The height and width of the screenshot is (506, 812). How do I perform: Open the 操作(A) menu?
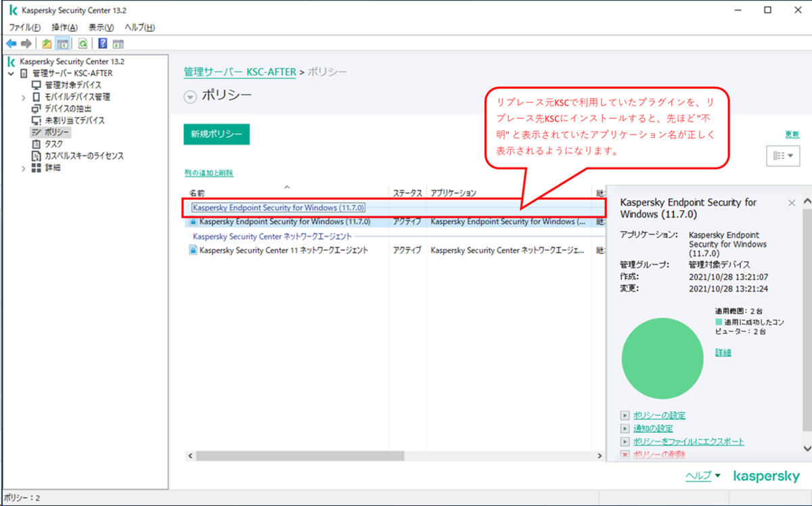point(65,27)
